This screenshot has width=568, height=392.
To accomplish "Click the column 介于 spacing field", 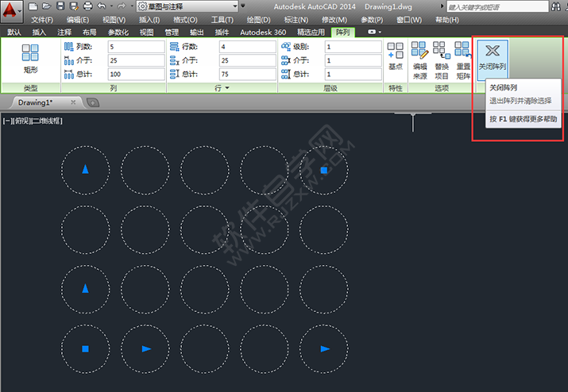I will tap(136, 60).
